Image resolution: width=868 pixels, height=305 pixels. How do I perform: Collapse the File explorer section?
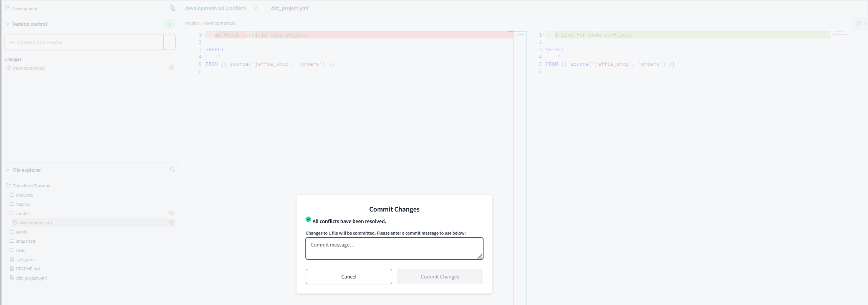8,170
